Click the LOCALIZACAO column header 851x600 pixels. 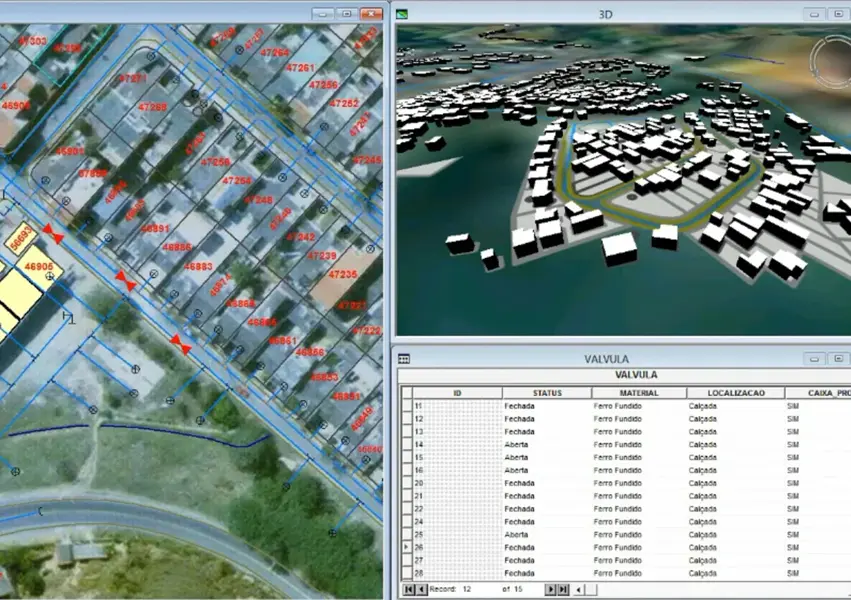point(735,393)
